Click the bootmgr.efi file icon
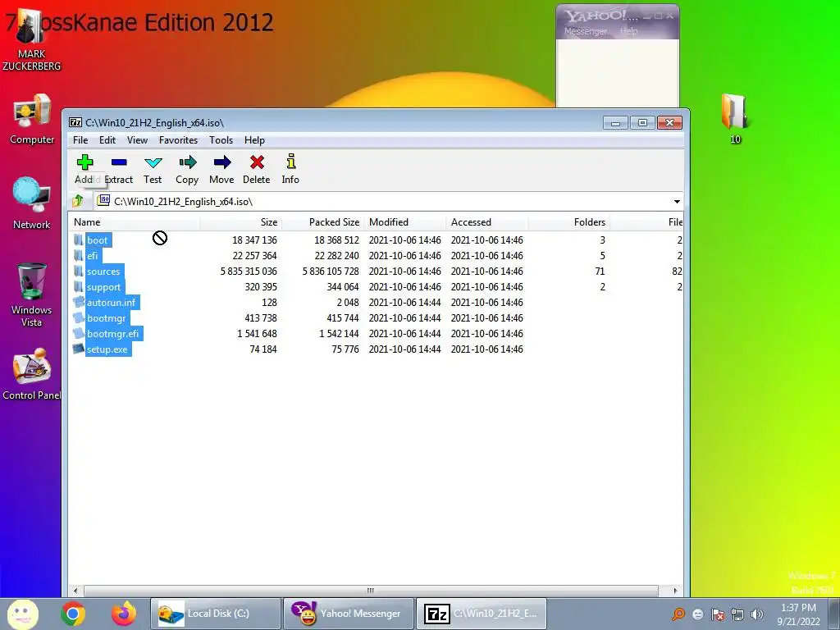Screen dimensions: 840x630 79,333
